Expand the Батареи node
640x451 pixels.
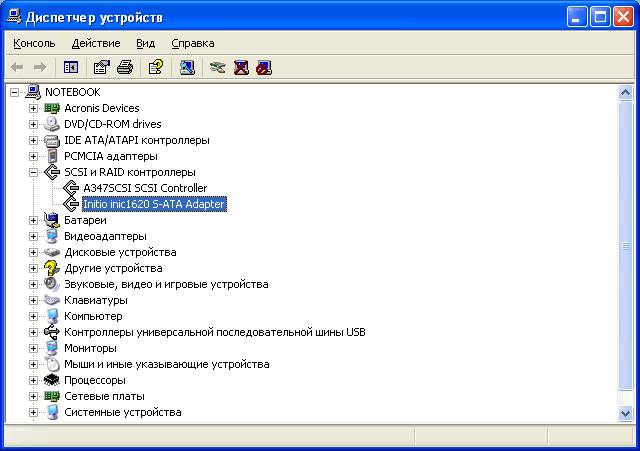[x=33, y=220]
